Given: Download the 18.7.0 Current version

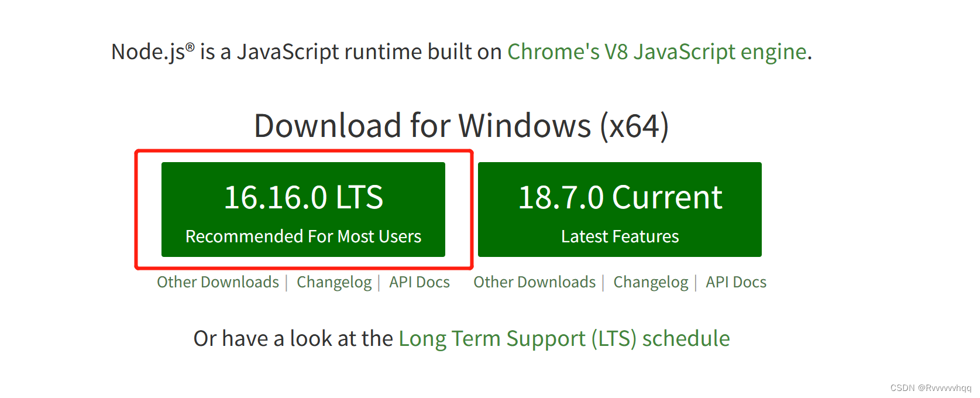Looking at the screenshot, I should click(620, 209).
